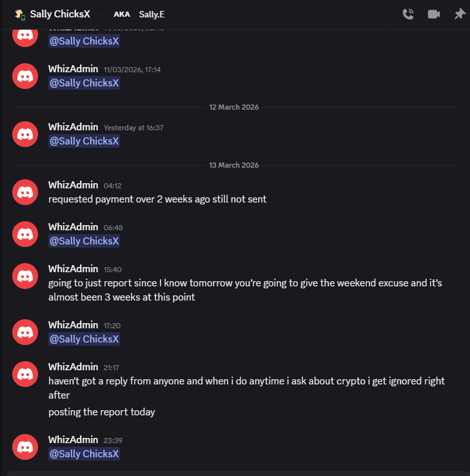Click the "12 March 2026" date divider
The width and height of the screenshot is (470, 476).
pos(234,107)
